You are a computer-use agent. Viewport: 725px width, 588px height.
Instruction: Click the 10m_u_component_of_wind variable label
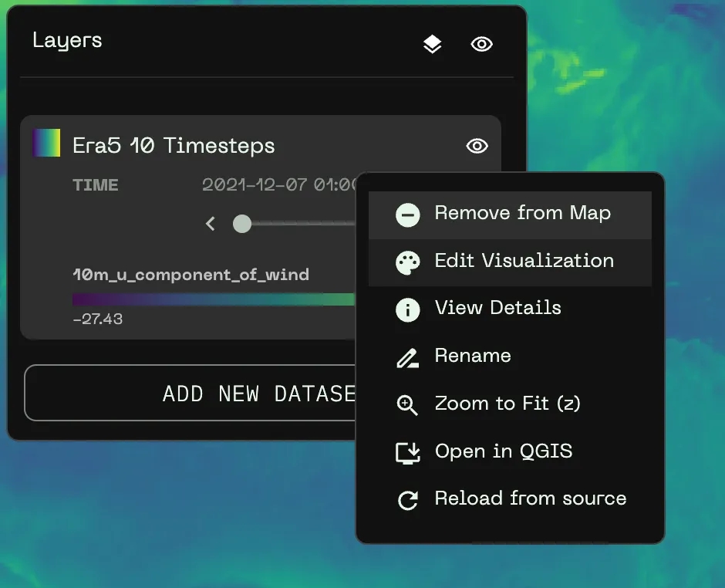[191, 275]
